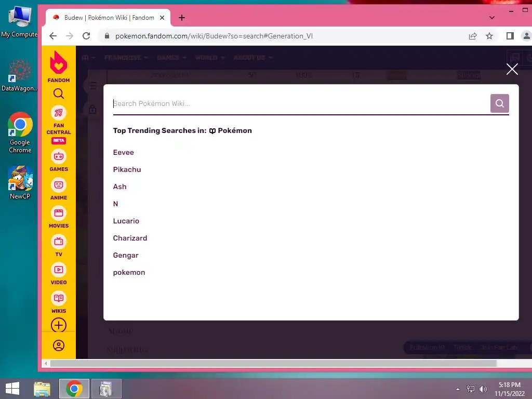Open My Computer desktop icon
The image size is (532, 399).
pyautogui.click(x=19, y=22)
